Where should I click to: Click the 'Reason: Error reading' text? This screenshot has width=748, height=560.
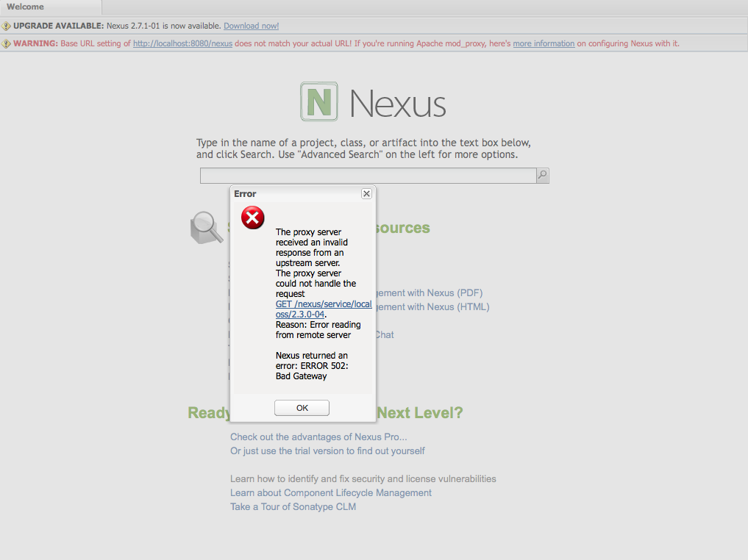[x=318, y=325]
